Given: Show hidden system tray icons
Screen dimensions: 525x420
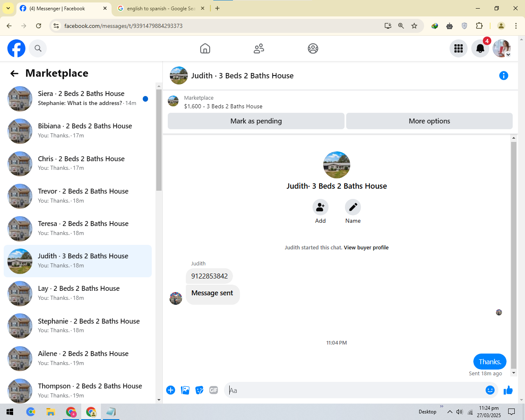Looking at the screenshot, I should pyautogui.click(x=450, y=412).
